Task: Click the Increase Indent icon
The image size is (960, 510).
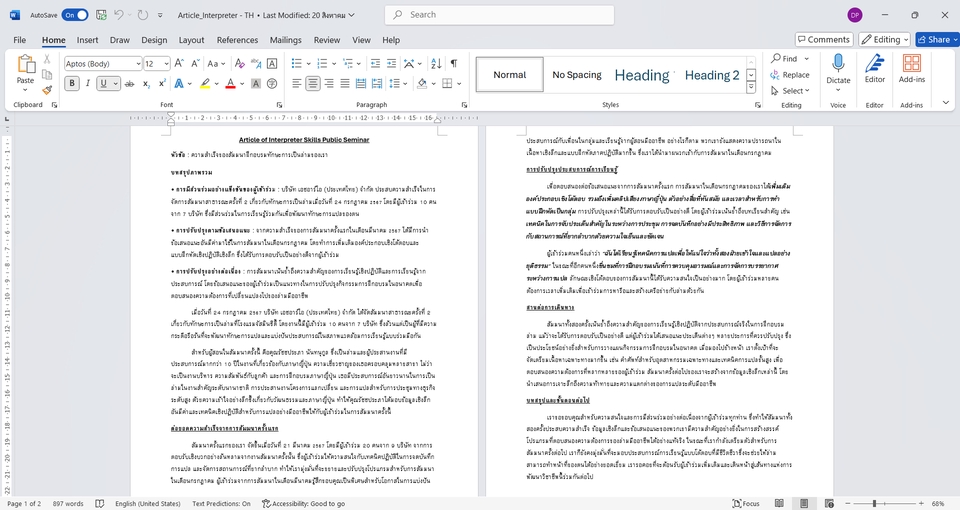Action: click(391, 63)
